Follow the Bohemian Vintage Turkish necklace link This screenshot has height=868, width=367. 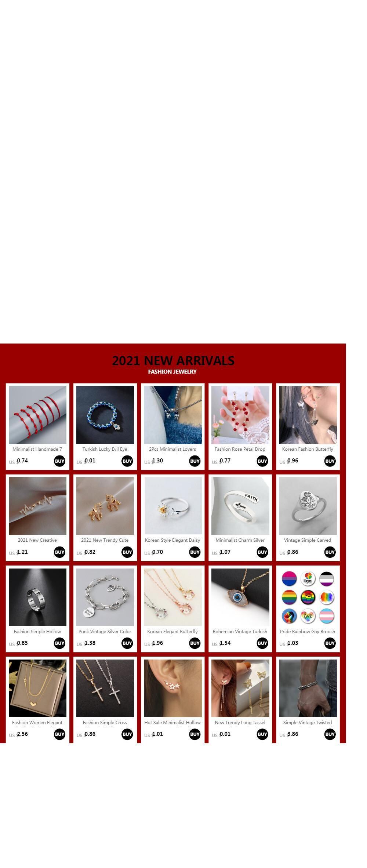tap(240, 631)
